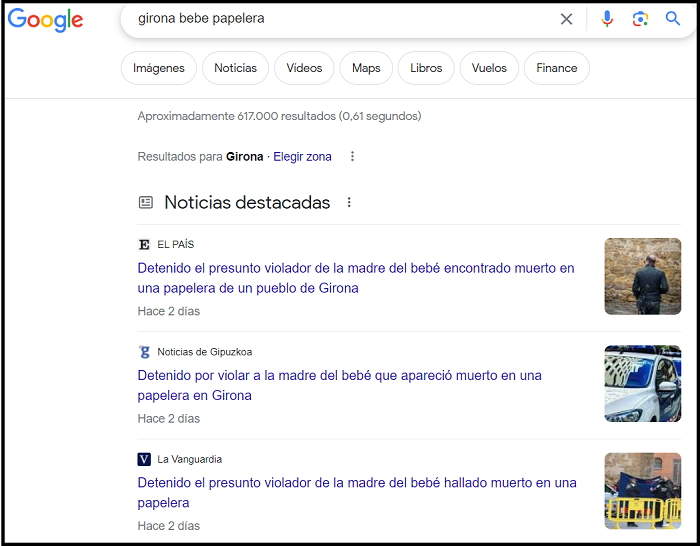
Task: Start voice search with microphone icon
Action: pyautogui.click(x=607, y=19)
